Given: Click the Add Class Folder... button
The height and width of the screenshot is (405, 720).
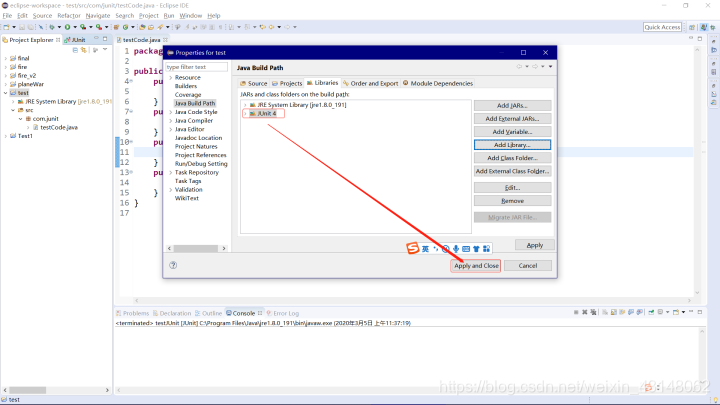Looking at the screenshot, I should coord(512,158).
